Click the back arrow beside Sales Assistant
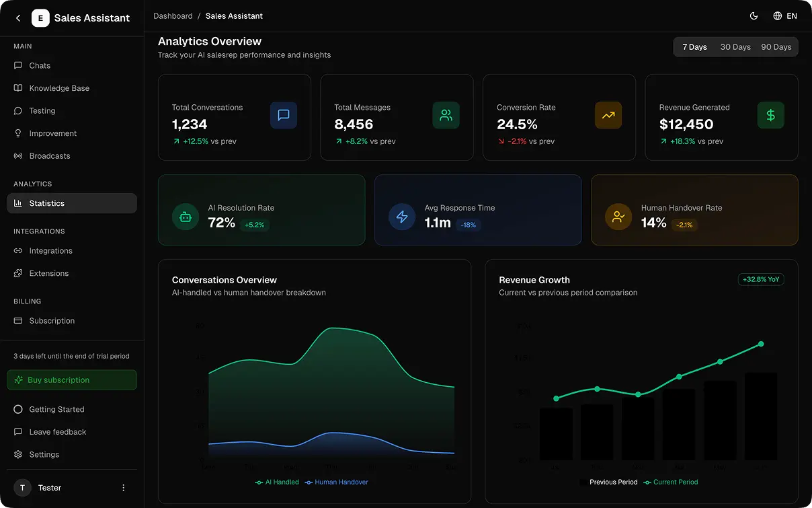This screenshot has height=508, width=812. (18, 18)
